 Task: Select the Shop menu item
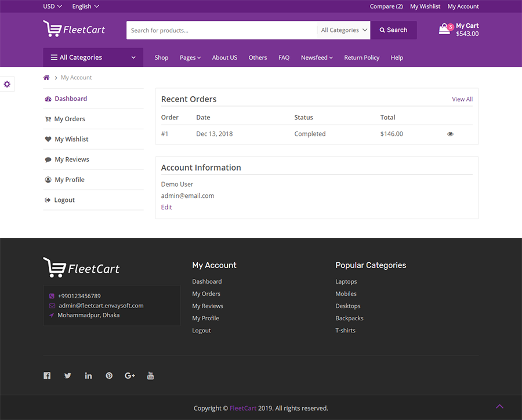pyautogui.click(x=161, y=57)
